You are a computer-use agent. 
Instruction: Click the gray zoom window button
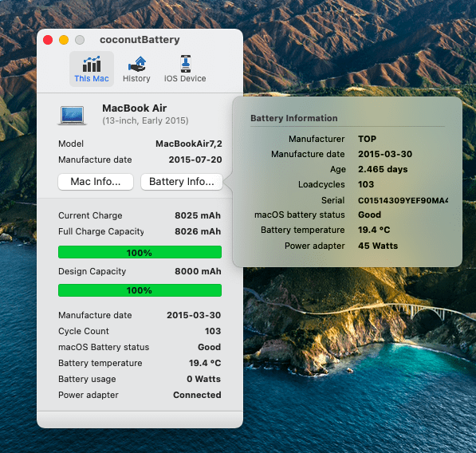(x=80, y=40)
